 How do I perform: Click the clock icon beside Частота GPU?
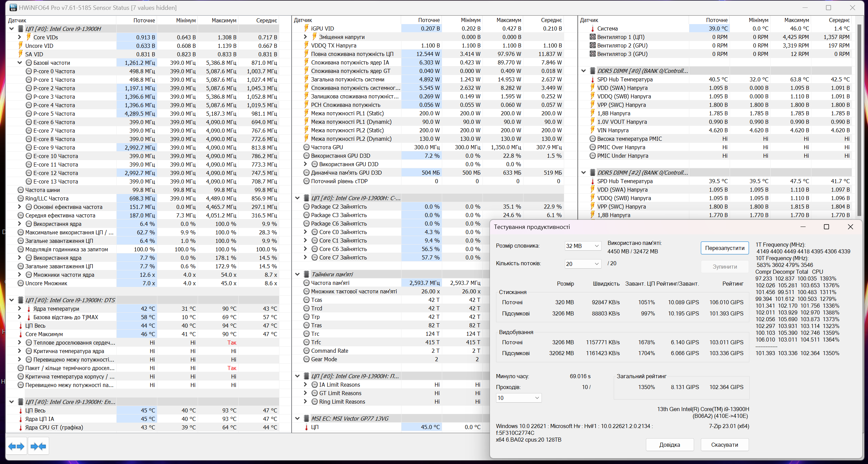306,147
